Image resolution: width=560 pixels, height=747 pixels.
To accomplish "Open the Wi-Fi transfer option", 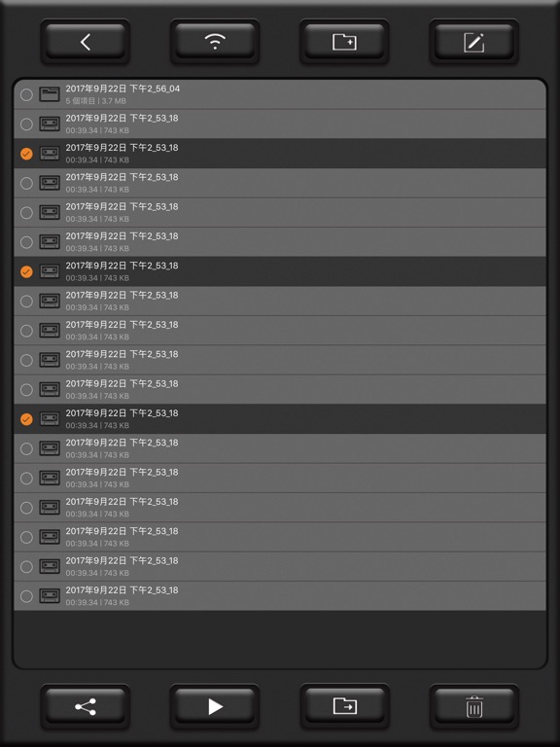I will click(x=215, y=42).
